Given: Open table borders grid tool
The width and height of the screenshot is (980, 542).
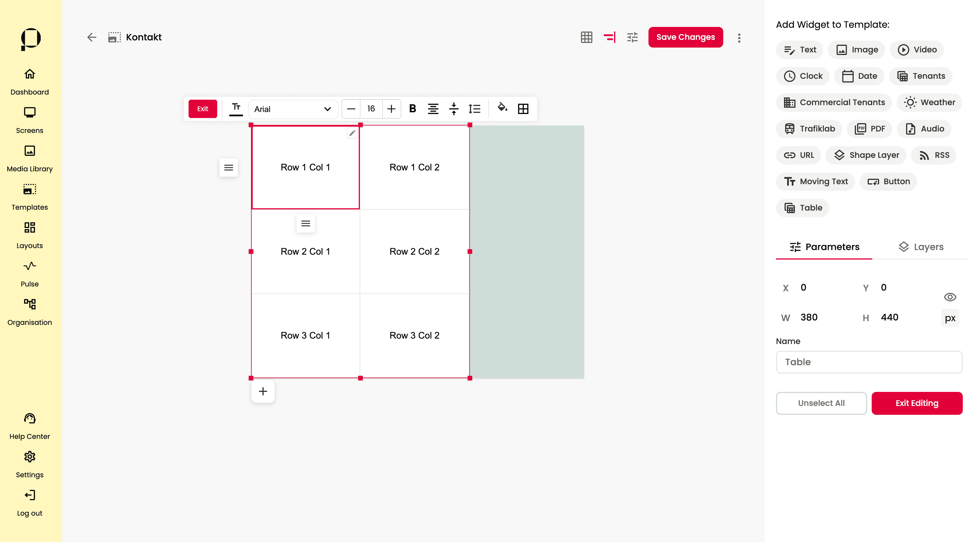Looking at the screenshot, I should 523,109.
